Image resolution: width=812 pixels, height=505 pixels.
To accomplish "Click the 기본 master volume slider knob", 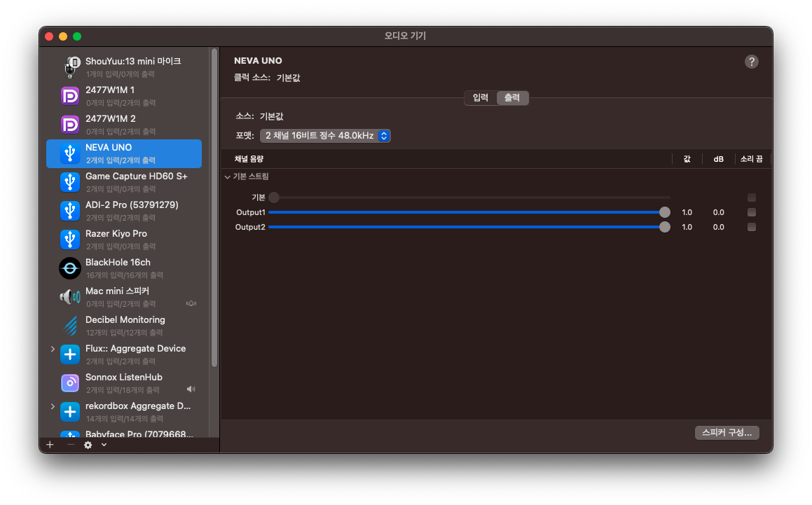I will pyautogui.click(x=274, y=198).
